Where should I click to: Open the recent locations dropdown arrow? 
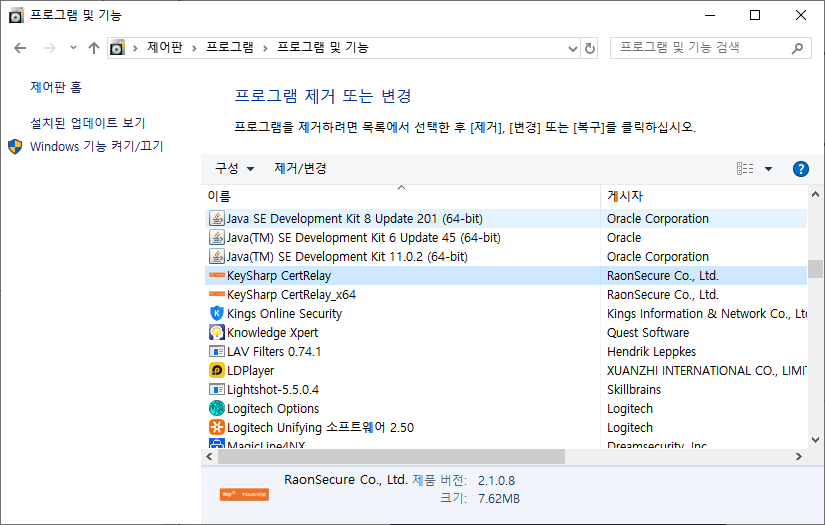click(x=73, y=48)
